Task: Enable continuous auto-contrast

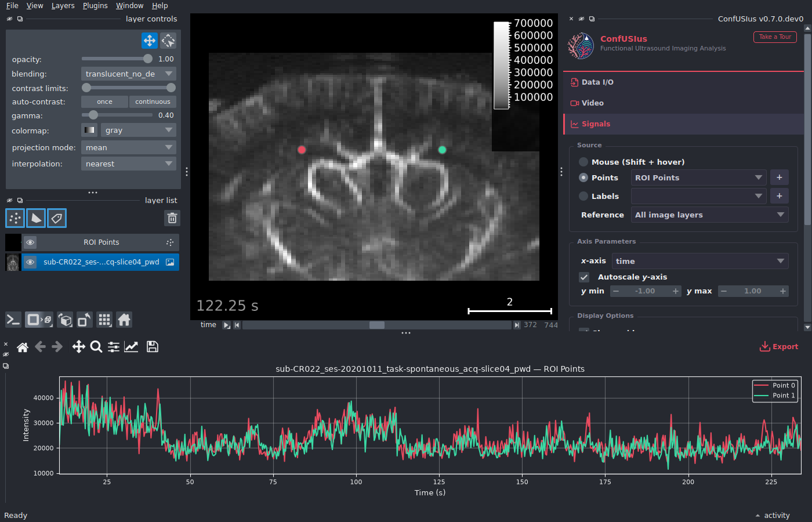Action: click(x=153, y=101)
